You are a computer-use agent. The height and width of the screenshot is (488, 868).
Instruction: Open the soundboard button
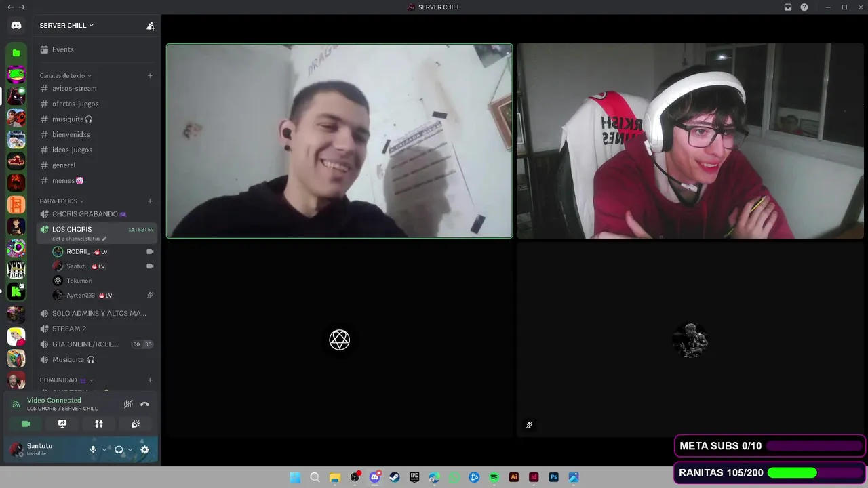[136, 424]
